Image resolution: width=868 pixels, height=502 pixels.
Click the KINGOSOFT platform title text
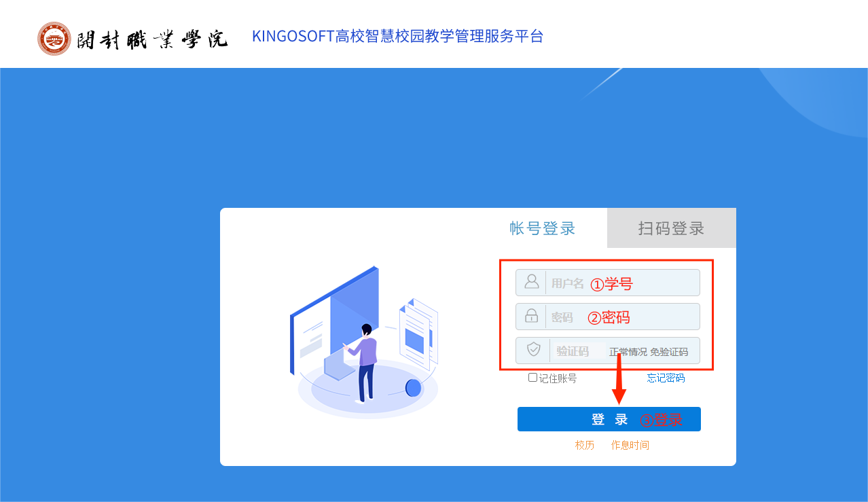398,36
